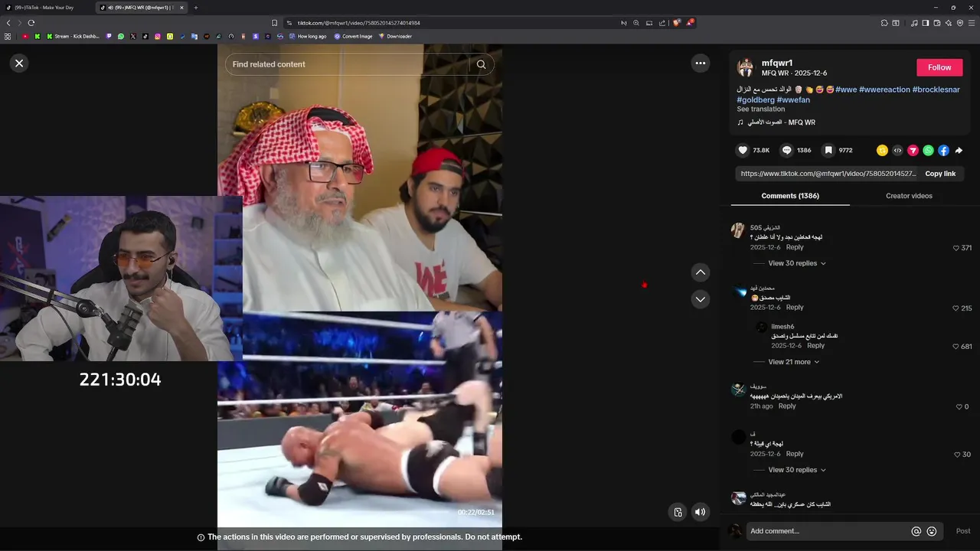Reply to the first comment with 371 likes

(795, 247)
